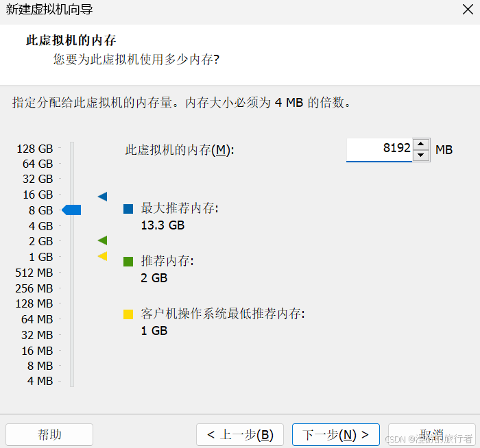Click the 取消 cancel button

[431, 434]
